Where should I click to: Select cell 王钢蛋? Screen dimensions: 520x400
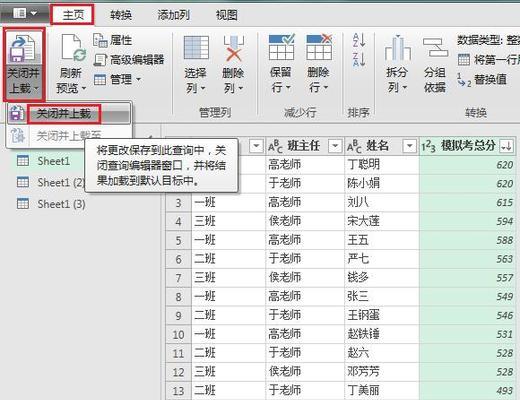coord(382,315)
